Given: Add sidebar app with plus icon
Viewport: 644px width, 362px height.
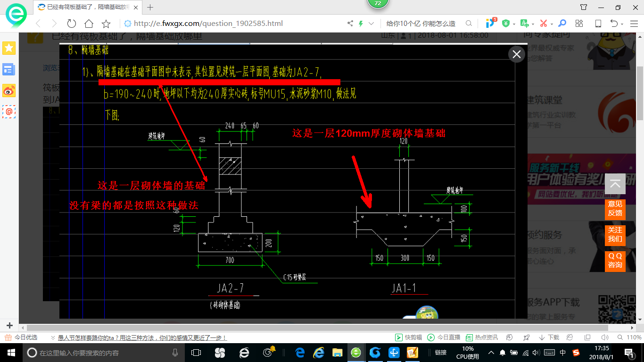Looking at the screenshot, I should pos(9,325).
